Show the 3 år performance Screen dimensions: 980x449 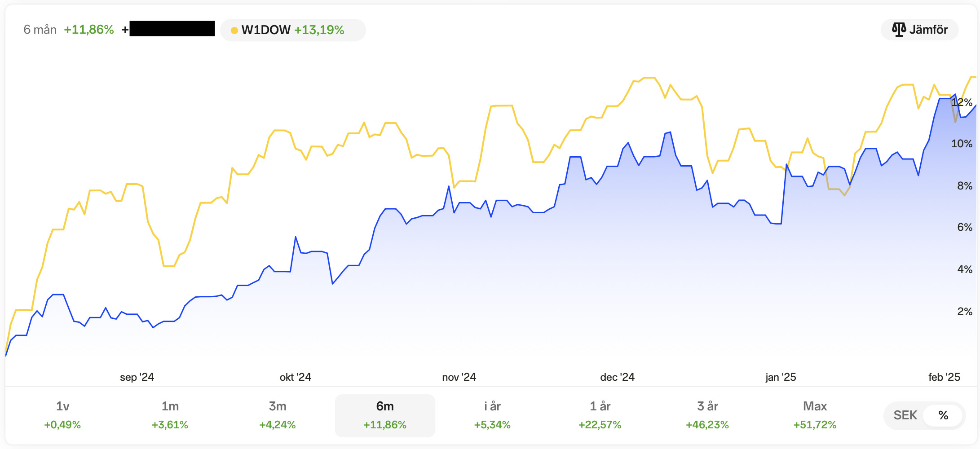click(x=707, y=415)
